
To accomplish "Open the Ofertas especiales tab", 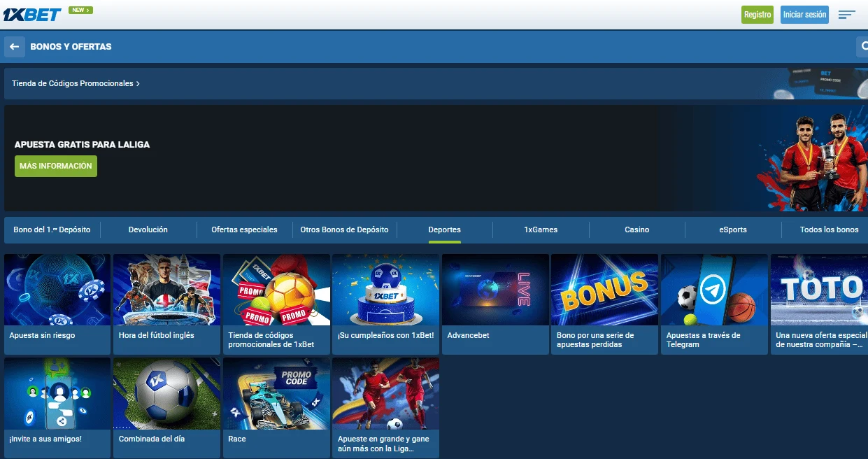I will coord(244,229).
